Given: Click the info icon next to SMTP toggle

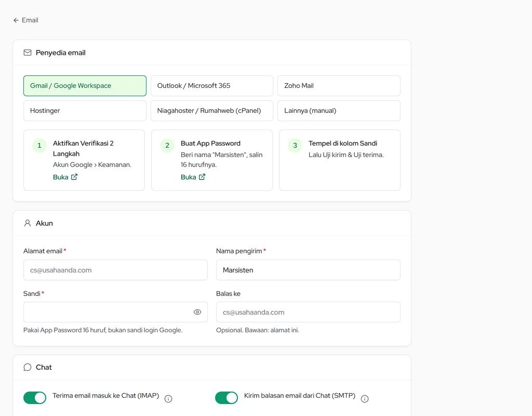Looking at the screenshot, I should point(365,399).
